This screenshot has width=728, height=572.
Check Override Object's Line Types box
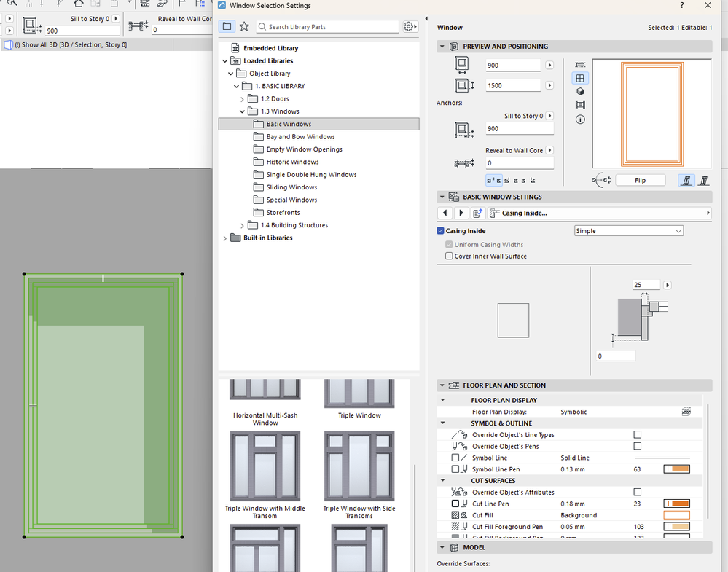638,434
